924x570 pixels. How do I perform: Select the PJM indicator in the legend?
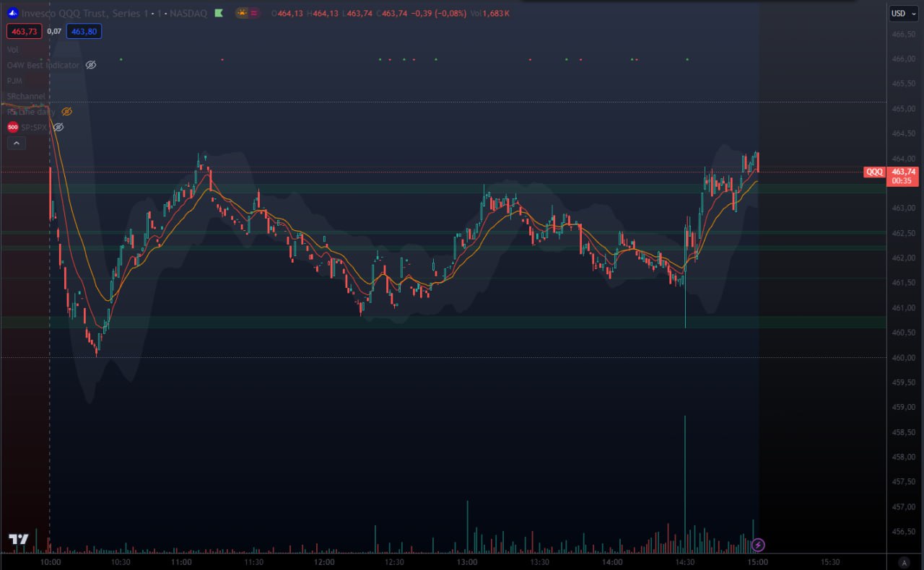pos(14,81)
